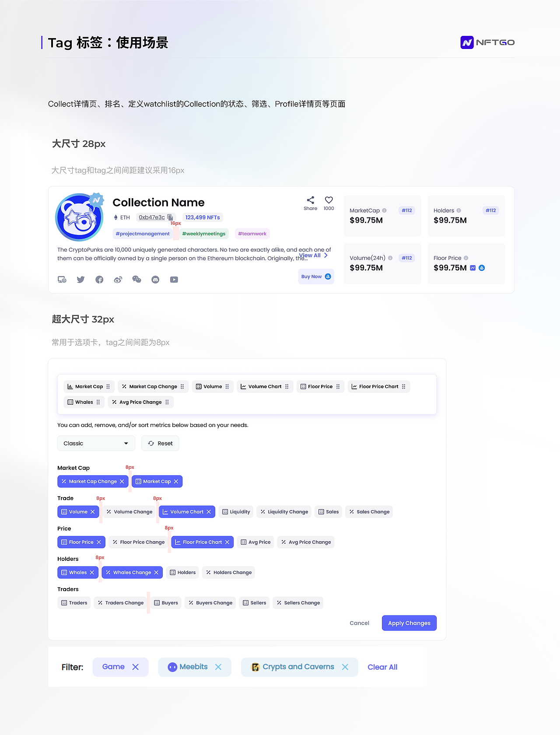Remove the selected Whales Change tag
Screen dimensions: 560x735
click(156, 572)
